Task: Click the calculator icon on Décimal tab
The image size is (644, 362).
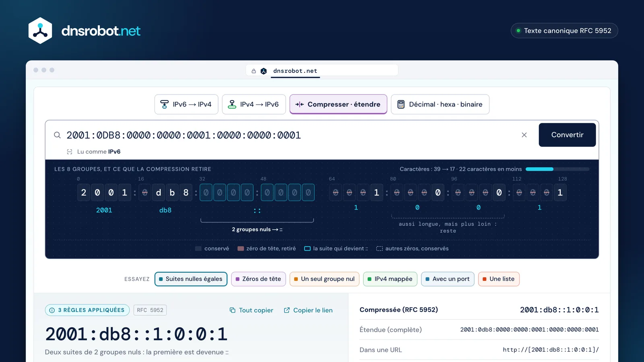Action: 401,105
